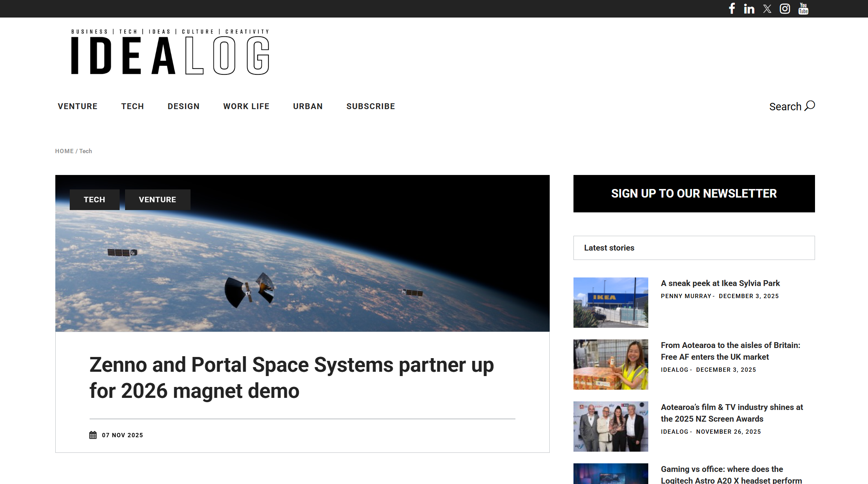
Task: Click the Idealog logo
Action: 170,53
